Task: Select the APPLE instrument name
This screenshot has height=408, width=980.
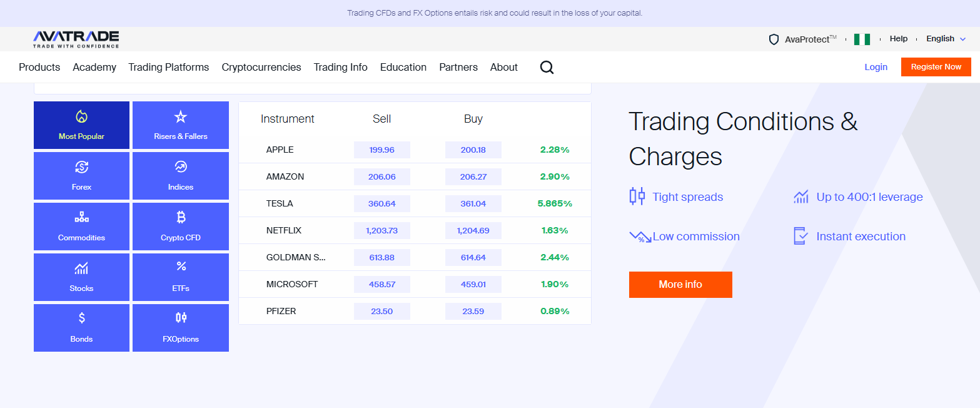Action: (x=280, y=150)
